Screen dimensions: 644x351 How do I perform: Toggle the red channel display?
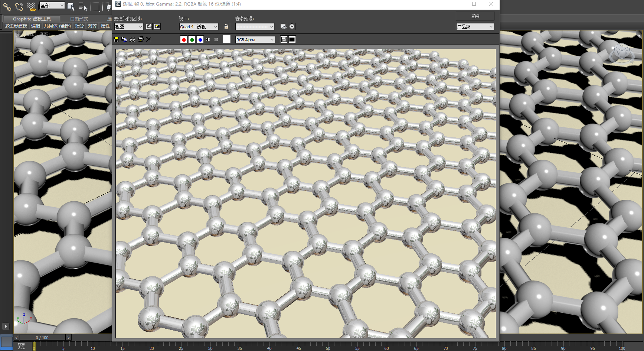click(184, 40)
